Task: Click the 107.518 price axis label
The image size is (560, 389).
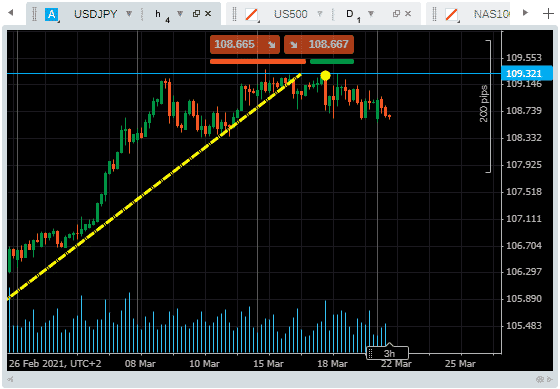Action: 524,191
